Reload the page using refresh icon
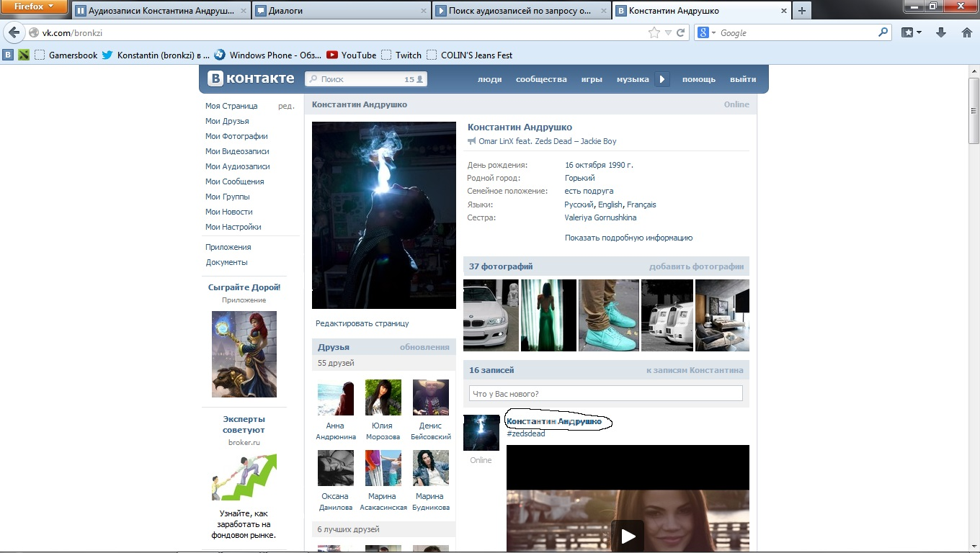Viewport: 980px width, 553px height. pos(681,33)
